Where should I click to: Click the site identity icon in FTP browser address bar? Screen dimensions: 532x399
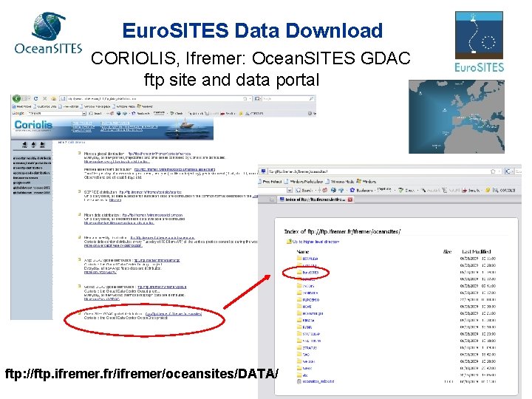pyautogui.click(x=263, y=171)
